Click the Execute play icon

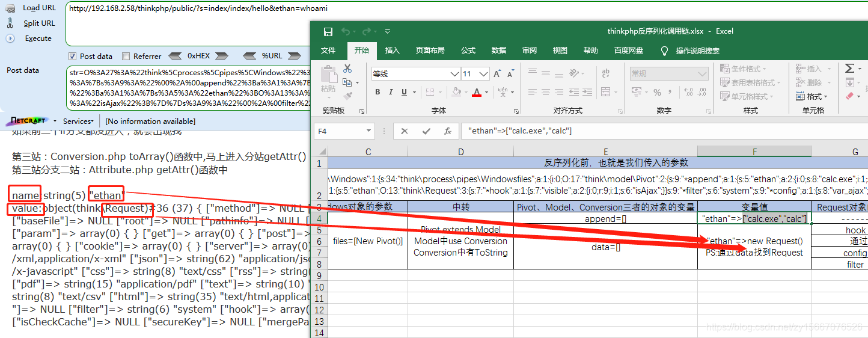[x=10, y=38]
